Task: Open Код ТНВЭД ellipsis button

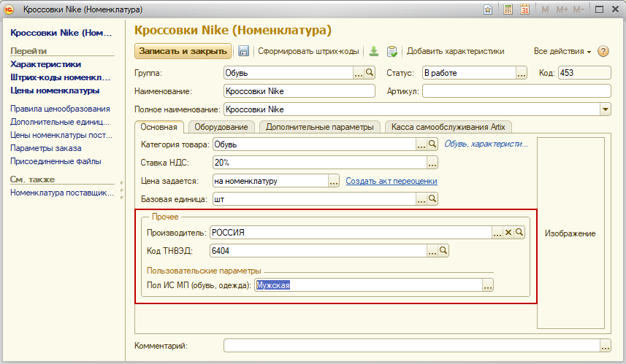Action: tap(432, 250)
